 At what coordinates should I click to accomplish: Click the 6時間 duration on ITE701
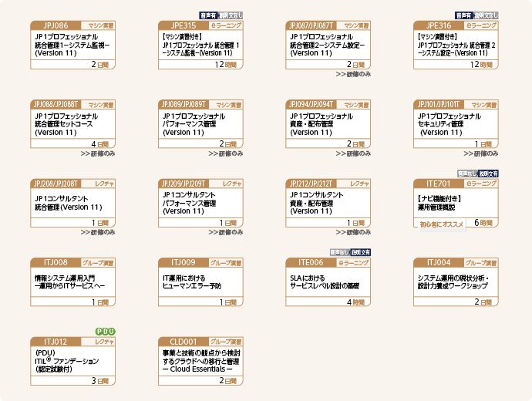483,223
